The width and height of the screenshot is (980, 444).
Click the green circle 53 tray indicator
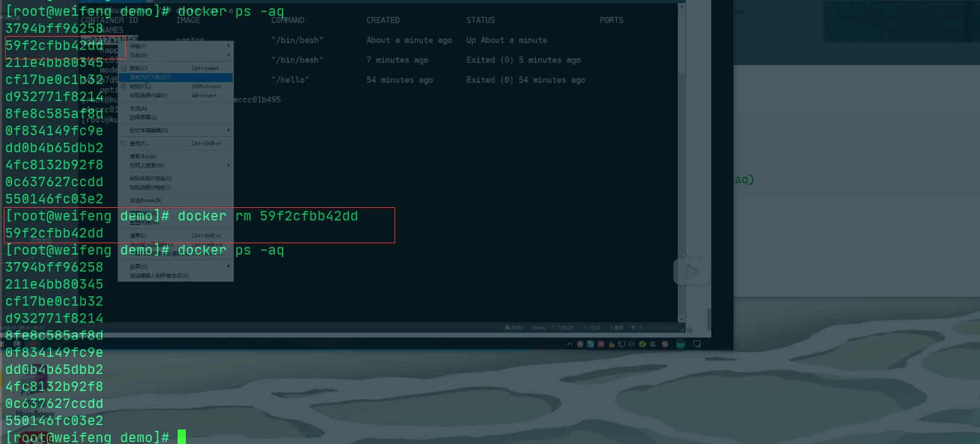680,344
